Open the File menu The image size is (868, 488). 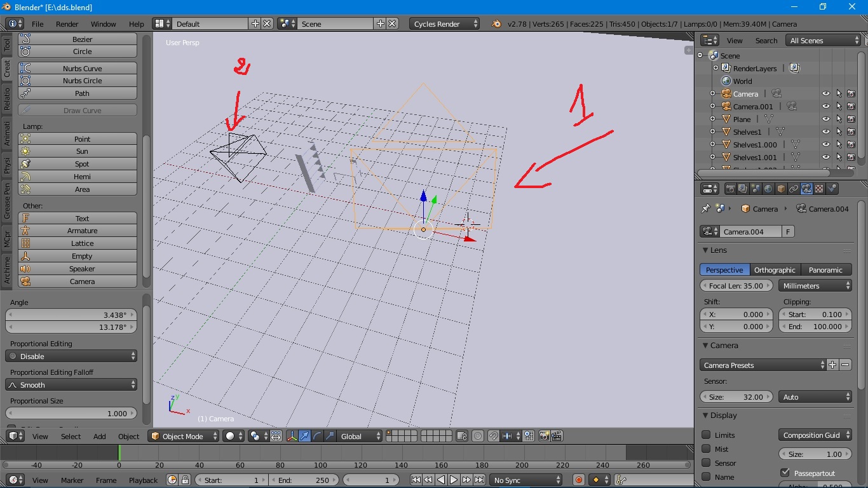click(x=37, y=24)
